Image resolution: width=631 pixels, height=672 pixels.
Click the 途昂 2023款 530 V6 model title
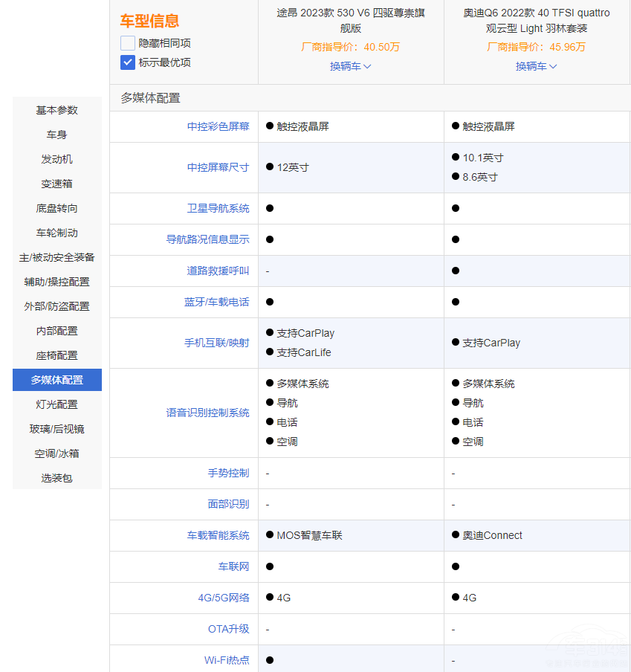(x=351, y=21)
